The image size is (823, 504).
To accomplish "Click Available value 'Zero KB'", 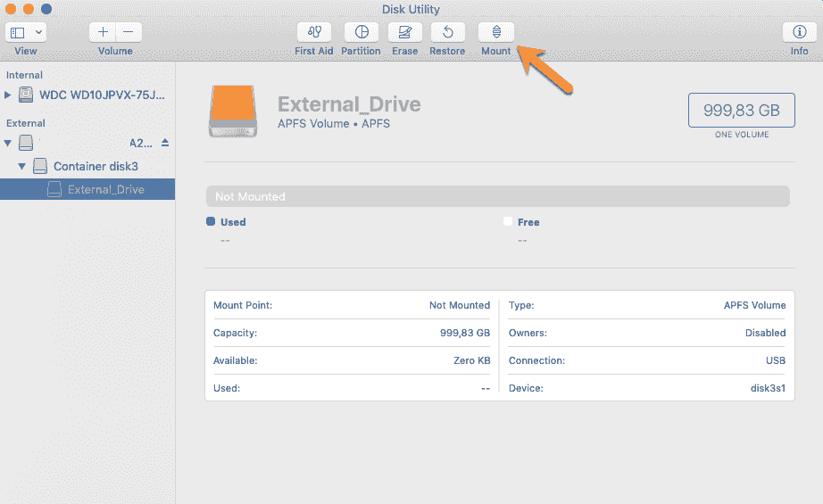I will pyautogui.click(x=472, y=360).
